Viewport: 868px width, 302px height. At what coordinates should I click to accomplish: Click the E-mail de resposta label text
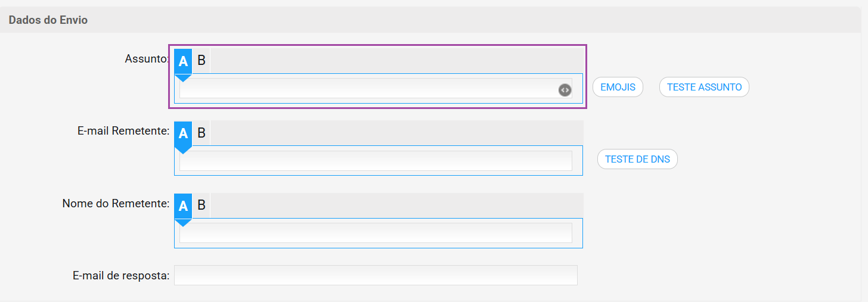pos(122,276)
